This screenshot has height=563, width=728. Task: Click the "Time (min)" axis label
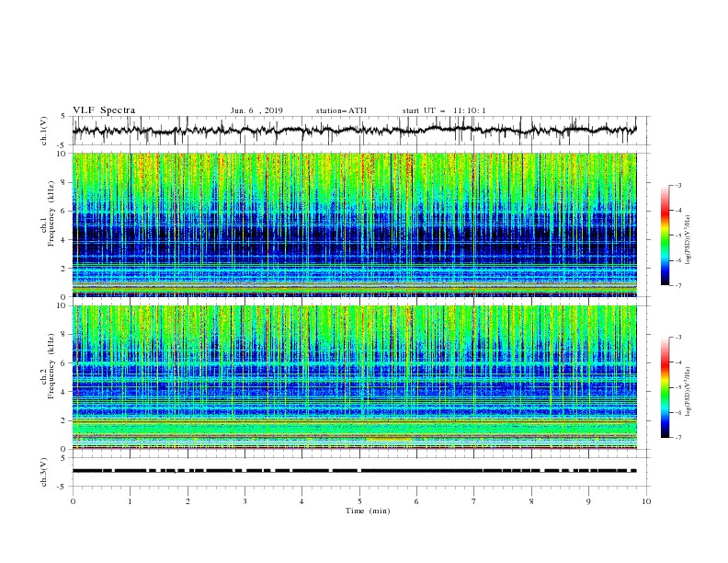368,511
